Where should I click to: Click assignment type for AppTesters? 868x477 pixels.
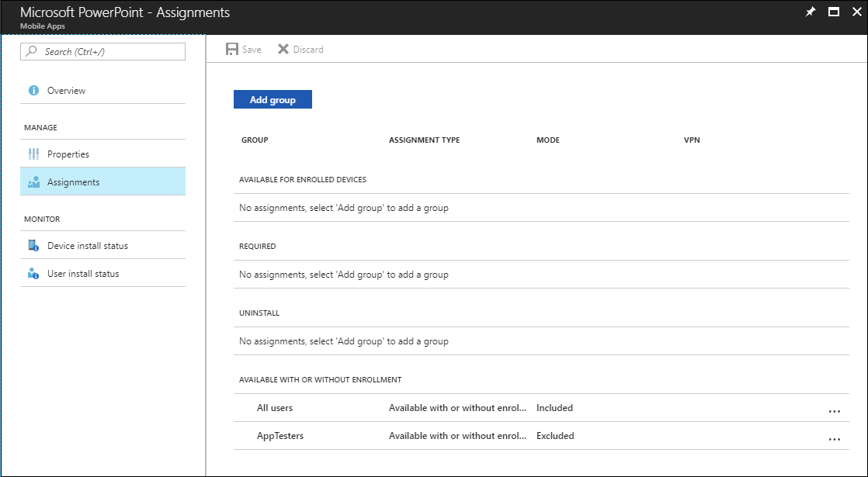coord(458,436)
